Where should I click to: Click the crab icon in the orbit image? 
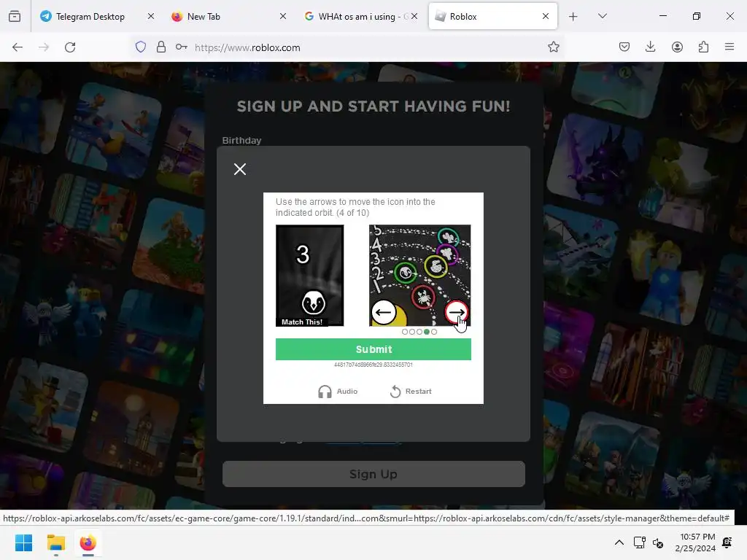click(423, 297)
